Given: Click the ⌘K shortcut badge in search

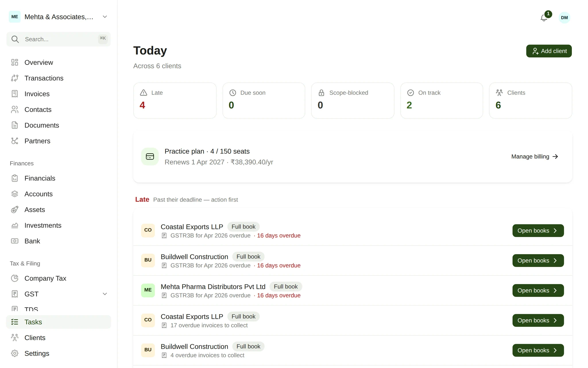Looking at the screenshot, I should point(103,39).
